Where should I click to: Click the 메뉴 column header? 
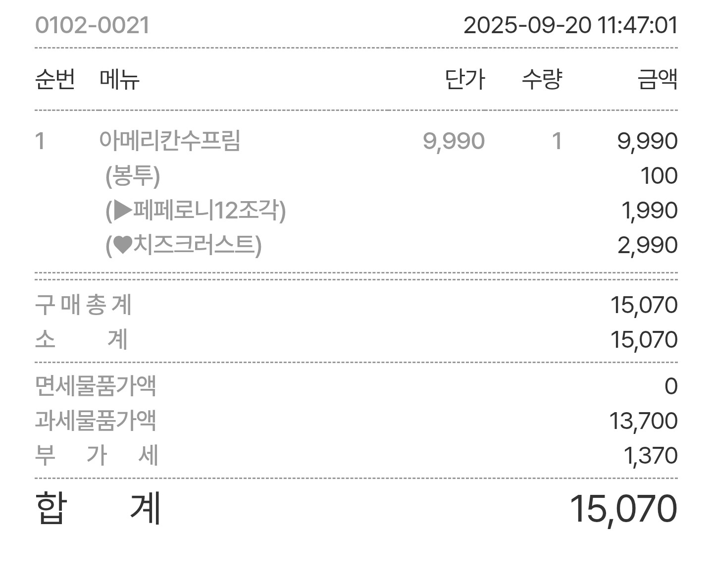[x=119, y=79]
